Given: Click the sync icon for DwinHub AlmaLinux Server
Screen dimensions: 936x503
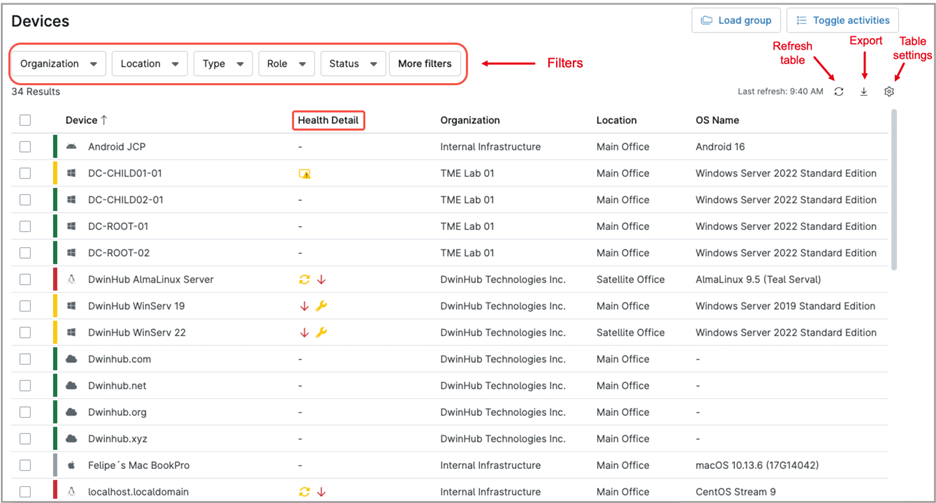Looking at the screenshot, I should pos(304,280).
